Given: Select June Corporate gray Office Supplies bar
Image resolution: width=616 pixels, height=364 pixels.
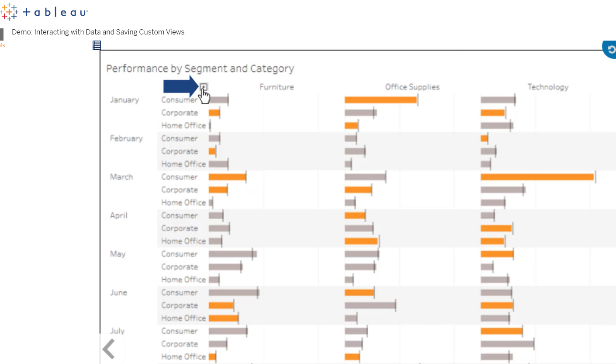Looking at the screenshot, I should 370,305.
